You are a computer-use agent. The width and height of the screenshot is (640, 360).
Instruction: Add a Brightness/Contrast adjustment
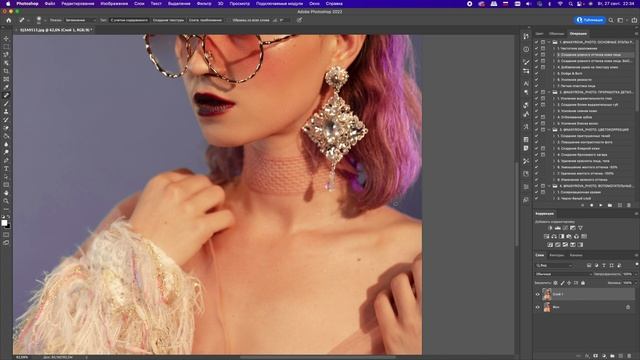point(550,228)
